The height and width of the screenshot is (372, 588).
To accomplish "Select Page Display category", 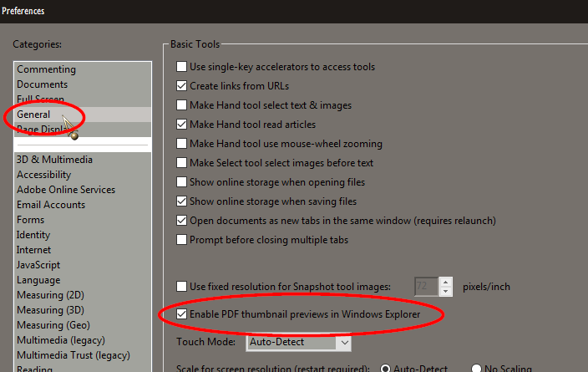I will point(83,130).
